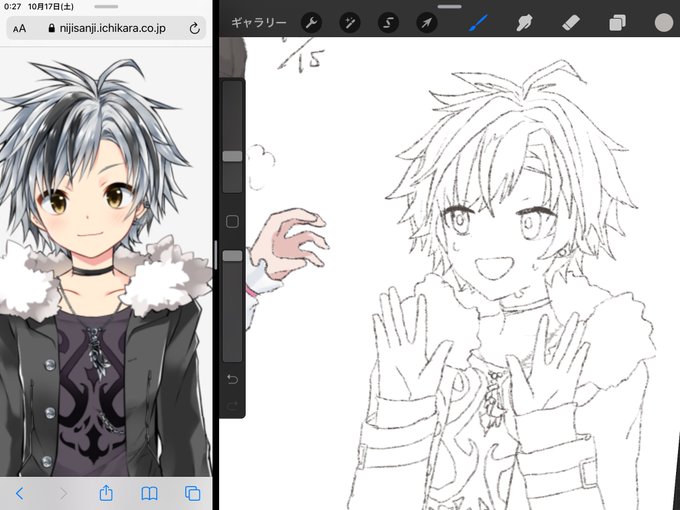Open the Safari Share sheet
The width and height of the screenshot is (680, 510).
106,493
